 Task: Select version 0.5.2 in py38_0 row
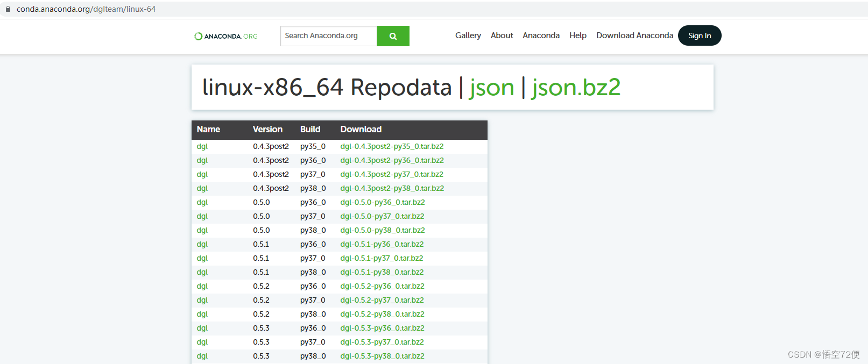tap(262, 314)
